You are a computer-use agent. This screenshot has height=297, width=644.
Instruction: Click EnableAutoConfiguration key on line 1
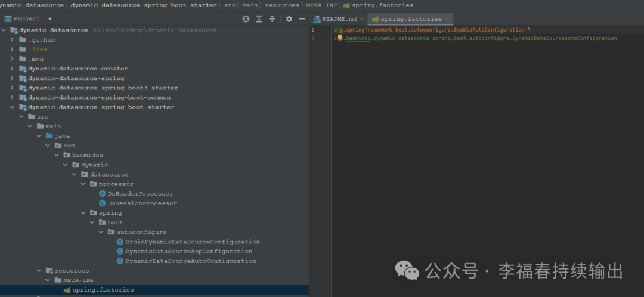click(x=489, y=30)
